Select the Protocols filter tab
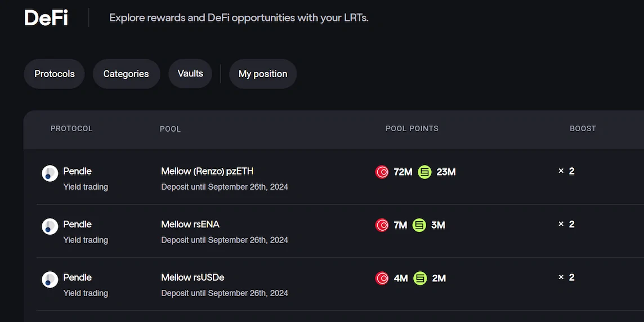The image size is (644, 322). pyautogui.click(x=54, y=74)
